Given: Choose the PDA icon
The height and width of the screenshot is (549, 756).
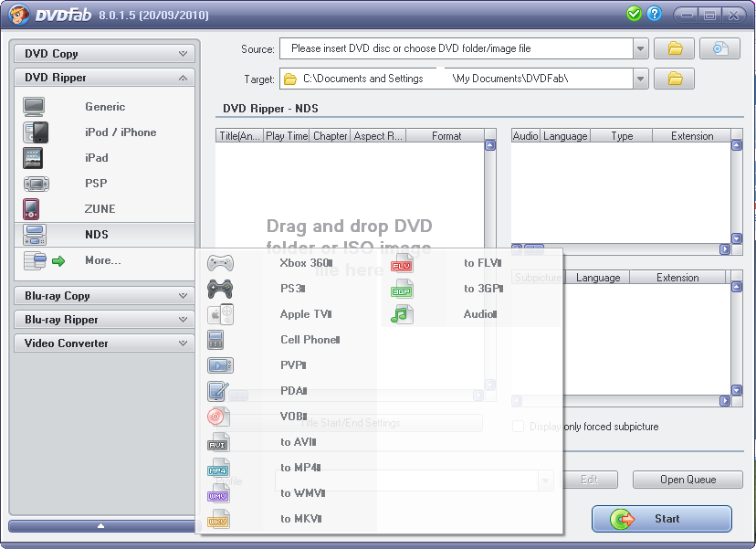Looking at the screenshot, I should coord(218,391).
